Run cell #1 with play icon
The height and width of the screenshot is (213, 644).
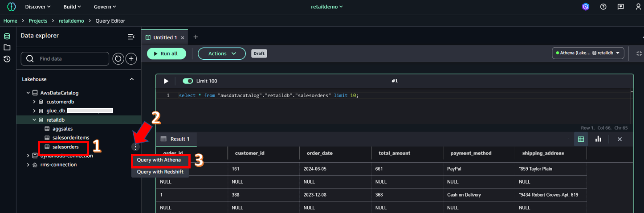click(166, 81)
